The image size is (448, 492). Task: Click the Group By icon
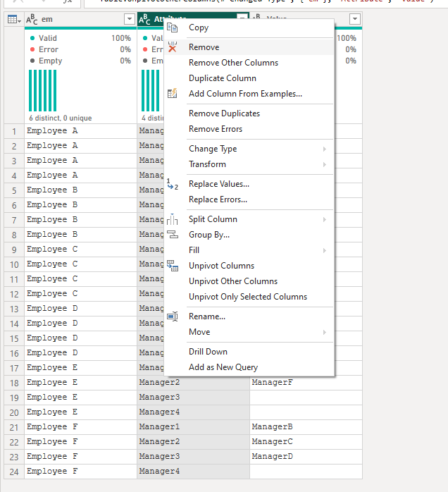click(172, 235)
